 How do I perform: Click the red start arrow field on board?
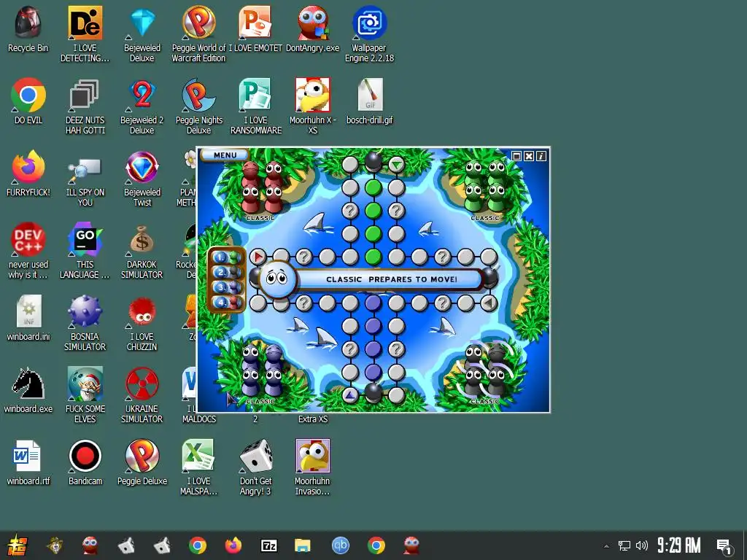[x=258, y=257]
